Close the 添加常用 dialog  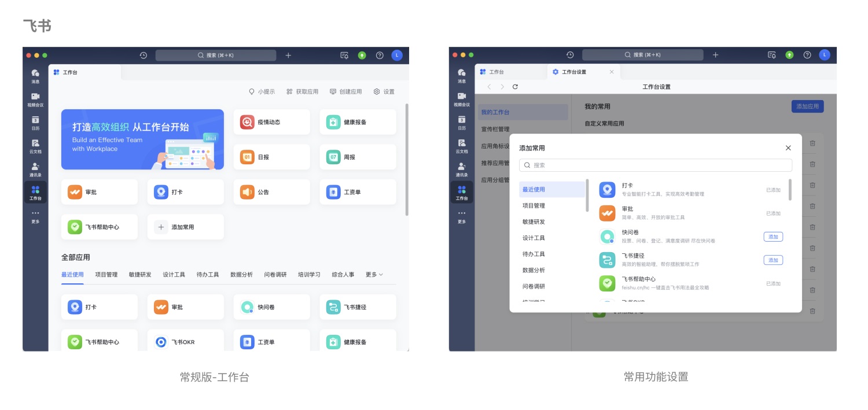tap(788, 148)
